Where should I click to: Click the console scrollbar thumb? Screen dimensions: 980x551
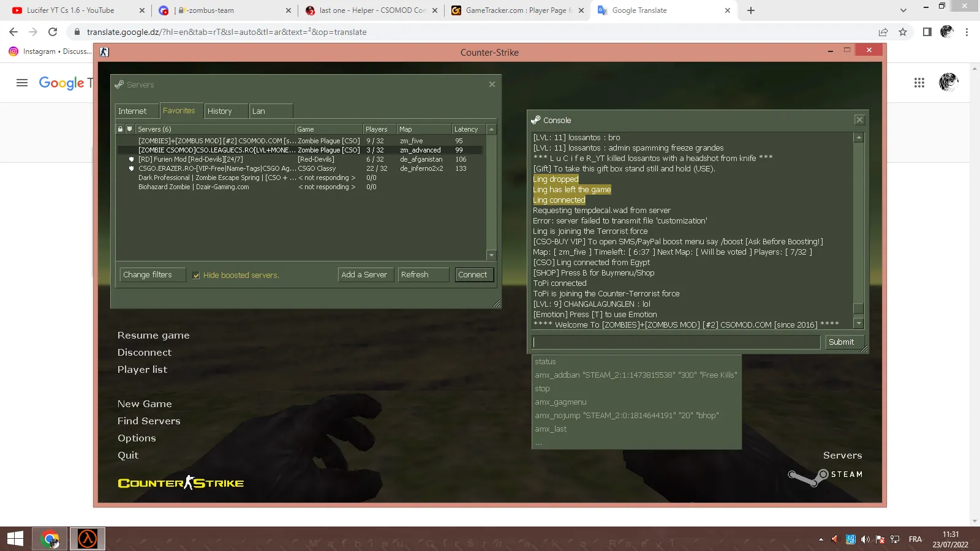pos(859,309)
